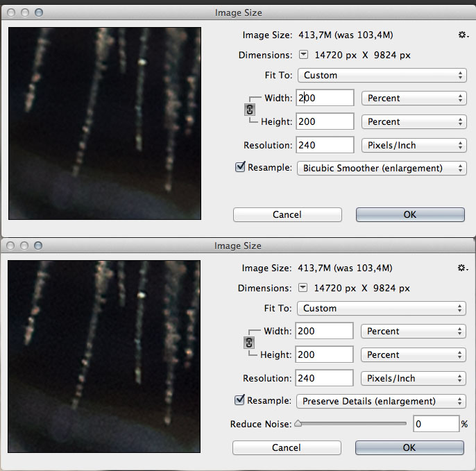Image resolution: width=476 pixels, height=471 pixels.
Task: Click minimize button on lower dialog title bar
Action: [24, 246]
